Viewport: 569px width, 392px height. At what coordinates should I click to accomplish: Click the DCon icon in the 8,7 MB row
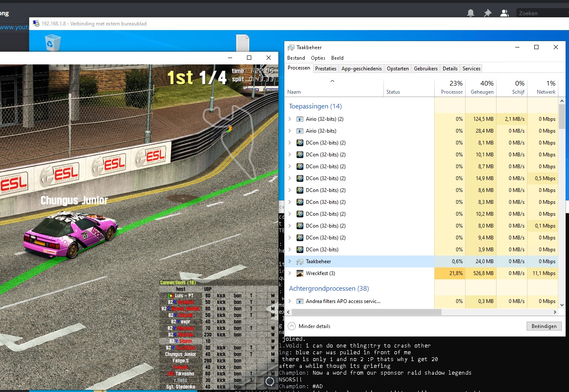(300, 167)
